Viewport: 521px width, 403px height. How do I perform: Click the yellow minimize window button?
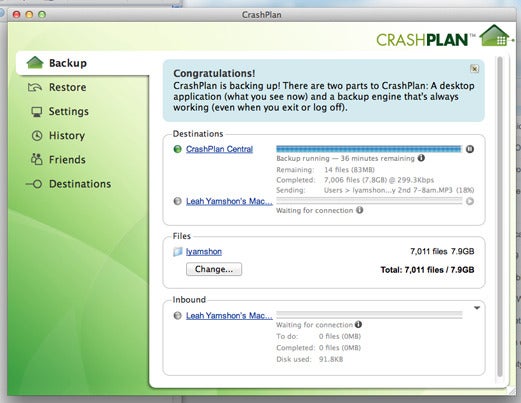29,14
